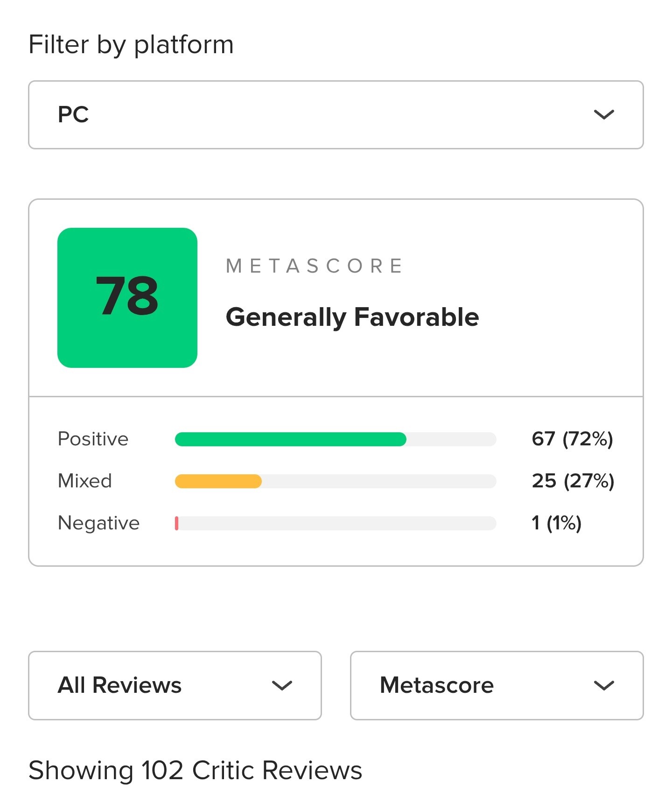
Task: Click the 25 (27%) mixed count
Action: 573,481
